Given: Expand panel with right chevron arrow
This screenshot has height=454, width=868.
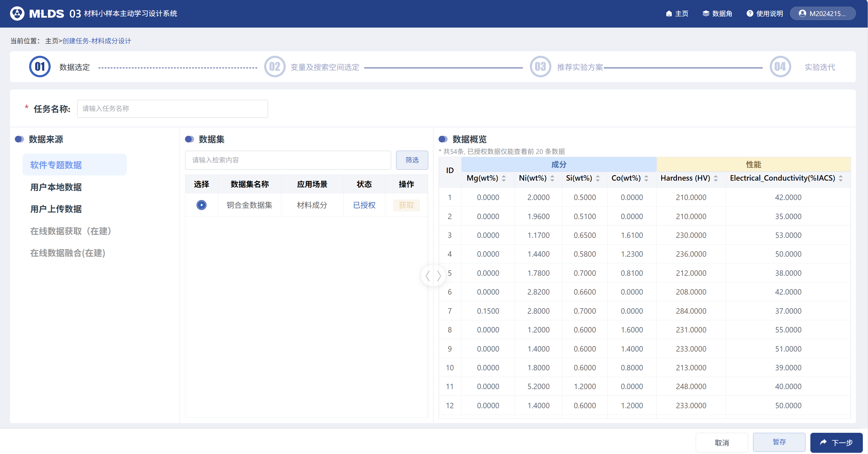Looking at the screenshot, I should (x=439, y=276).
